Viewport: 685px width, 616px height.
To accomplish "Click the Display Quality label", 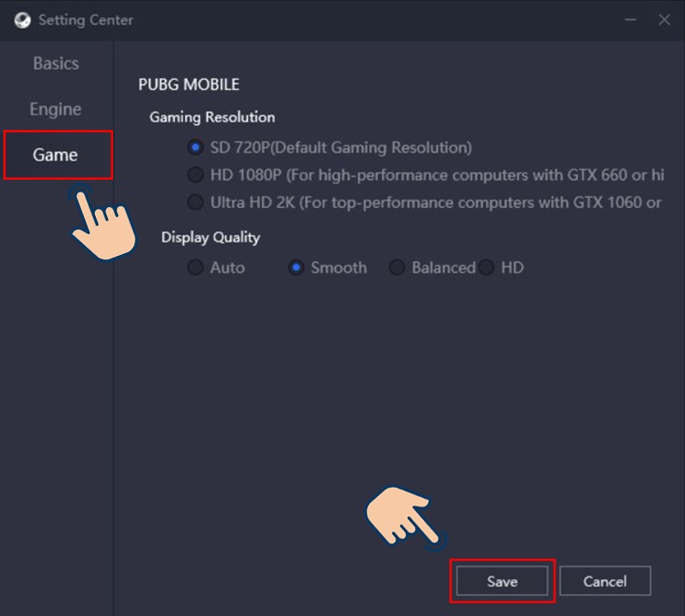I will click(x=211, y=238).
